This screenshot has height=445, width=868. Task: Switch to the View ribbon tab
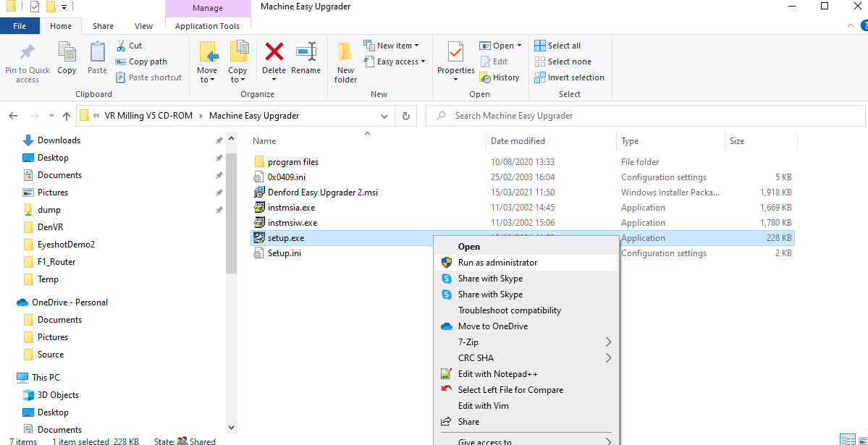click(143, 26)
